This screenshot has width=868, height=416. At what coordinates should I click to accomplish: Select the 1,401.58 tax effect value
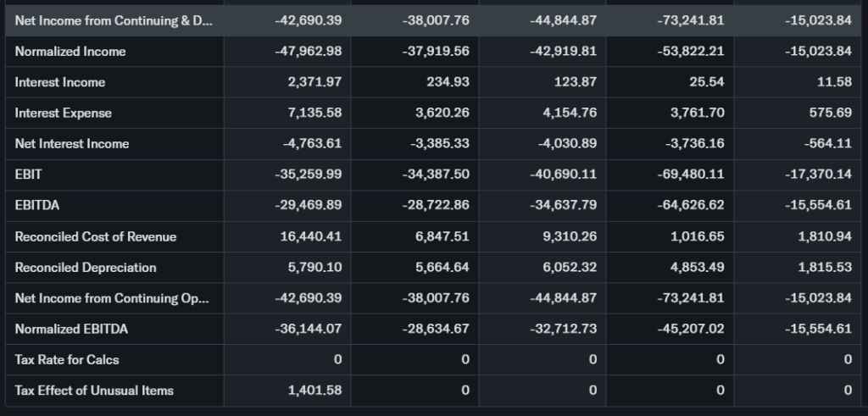[314, 390]
